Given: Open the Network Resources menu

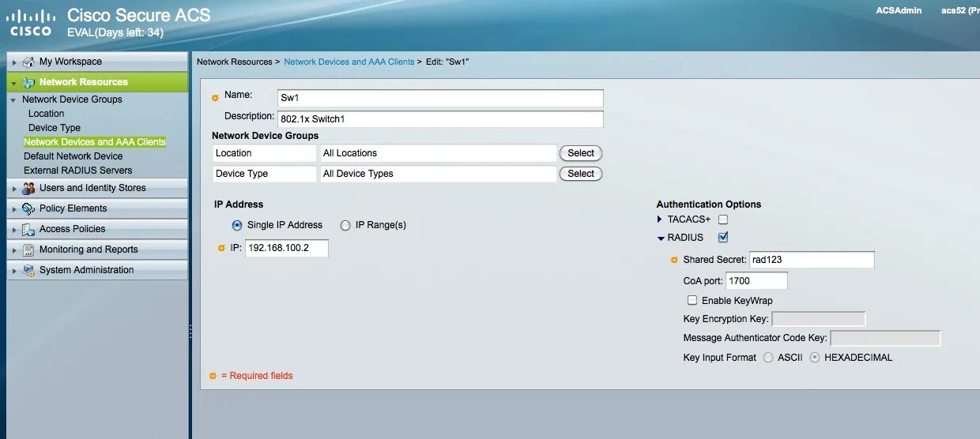Looking at the screenshot, I should [x=97, y=82].
